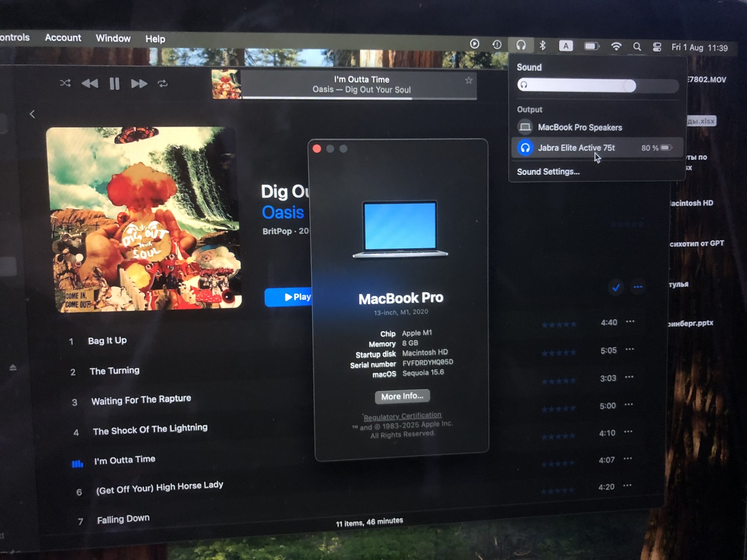
Task: Favorite the song with the star icon
Action: [x=469, y=80]
